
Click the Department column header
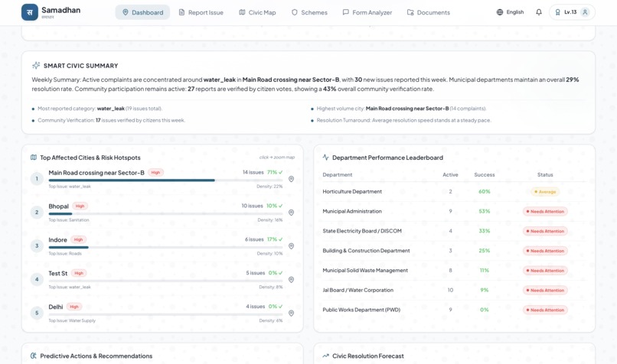click(338, 174)
